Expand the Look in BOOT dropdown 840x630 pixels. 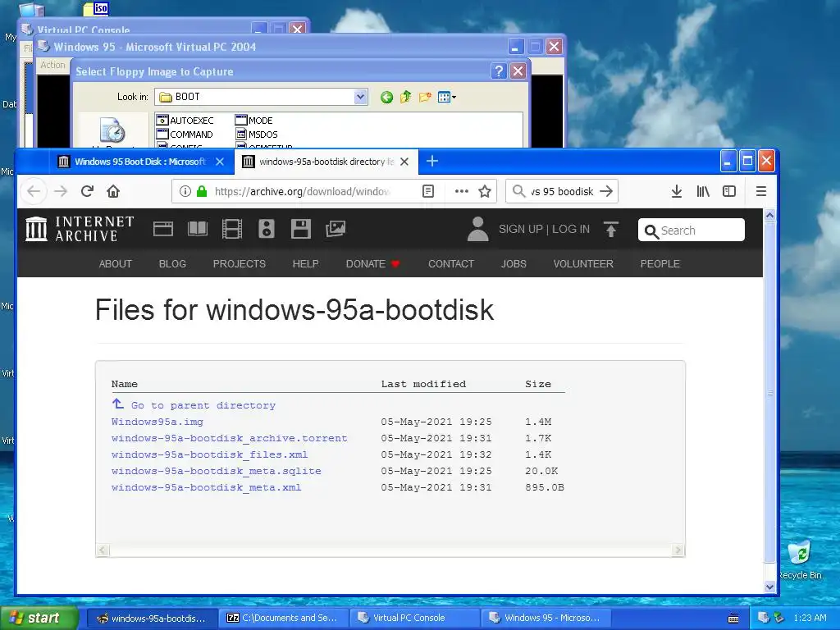click(x=361, y=97)
